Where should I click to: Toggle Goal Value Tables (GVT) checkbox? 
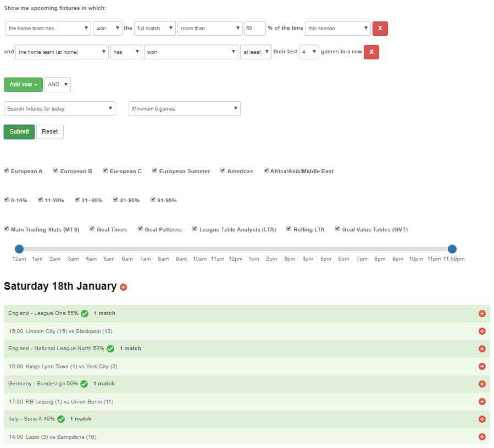[338, 229]
